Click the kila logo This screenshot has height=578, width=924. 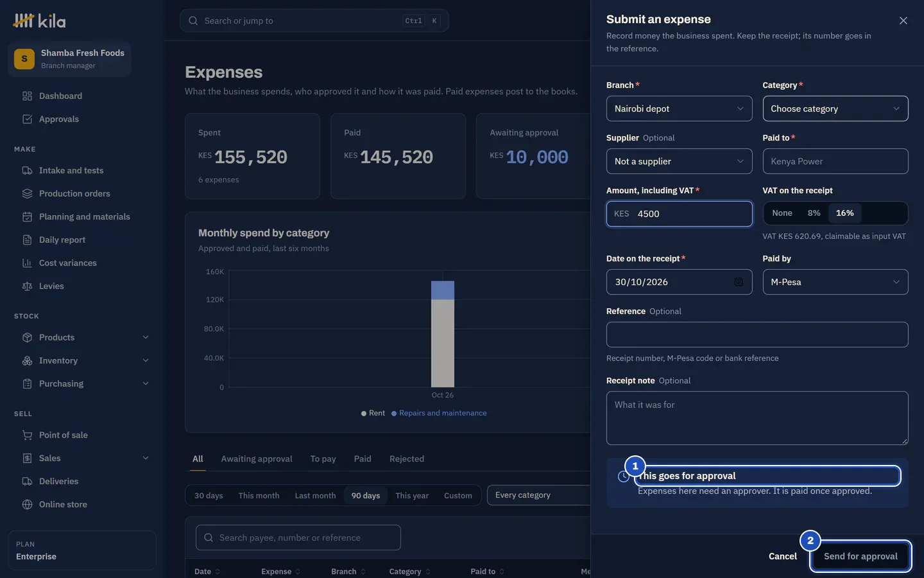click(x=40, y=21)
